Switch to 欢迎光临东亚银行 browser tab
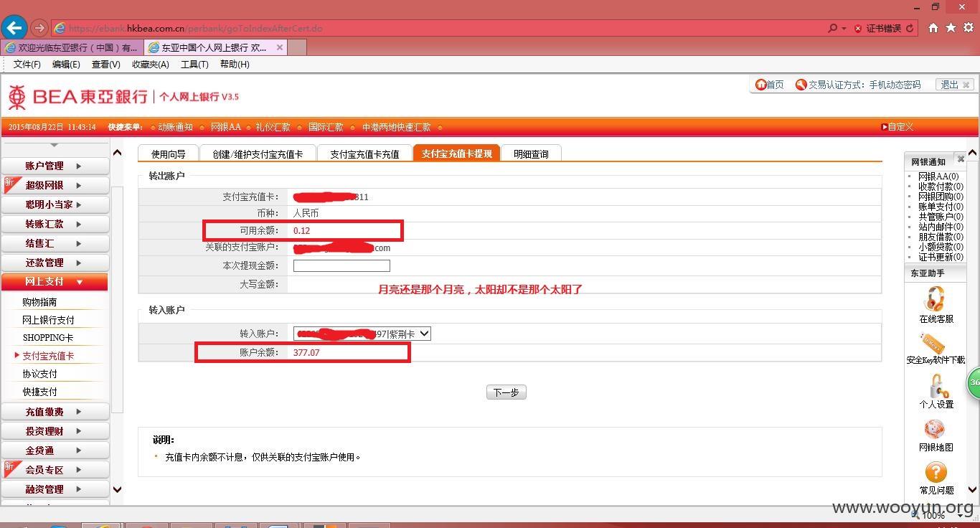 point(72,47)
